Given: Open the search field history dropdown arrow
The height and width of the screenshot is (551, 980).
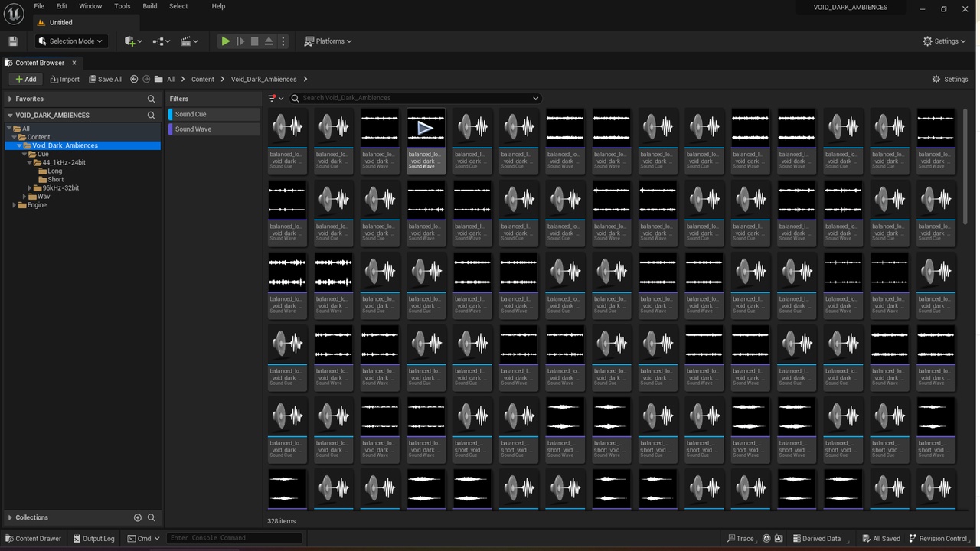Looking at the screenshot, I should click(535, 98).
